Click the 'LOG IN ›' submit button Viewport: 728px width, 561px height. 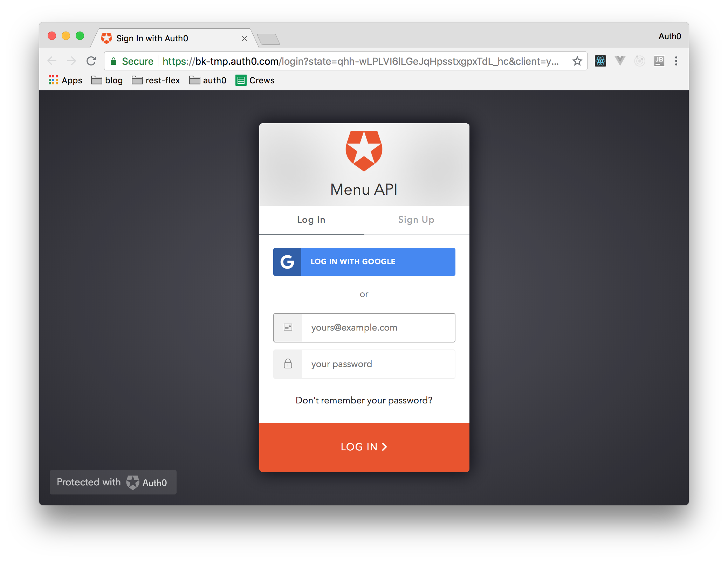(364, 447)
